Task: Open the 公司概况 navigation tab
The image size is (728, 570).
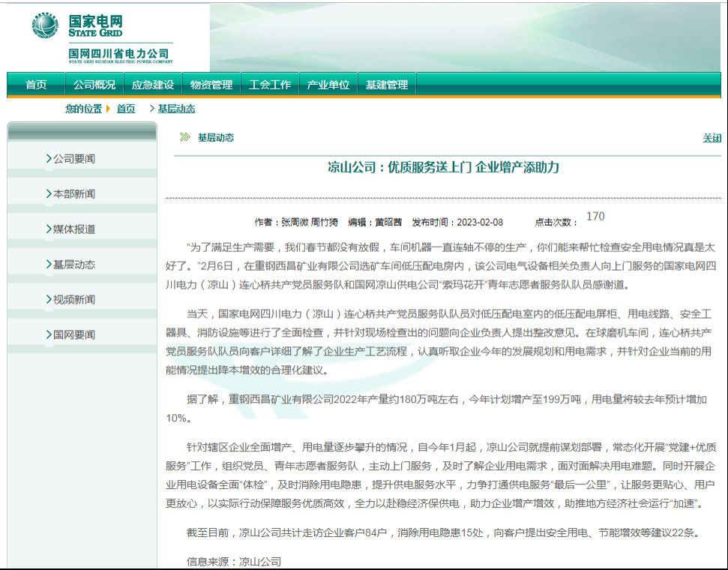Action: pyautogui.click(x=94, y=85)
